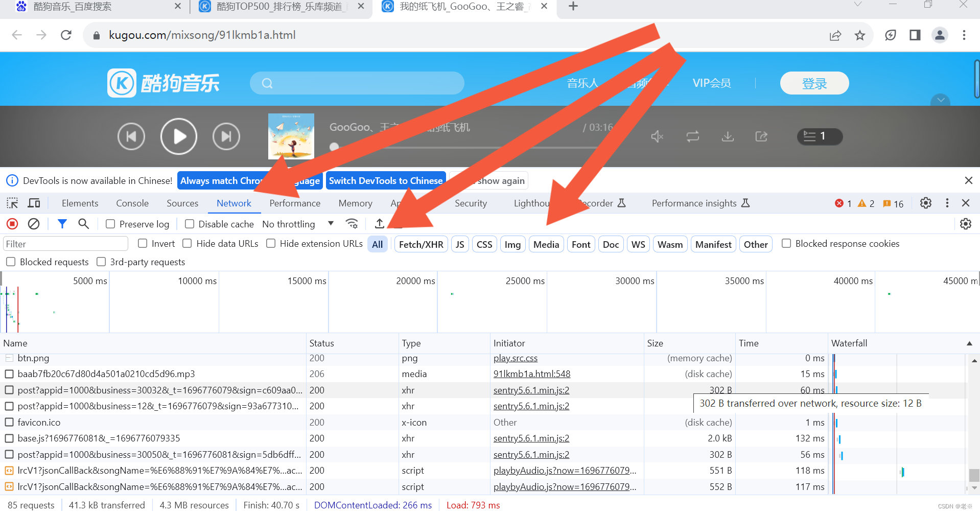Enable the Preserve log checkbox
This screenshot has width=980, height=514.
pyautogui.click(x=110, y=224)
